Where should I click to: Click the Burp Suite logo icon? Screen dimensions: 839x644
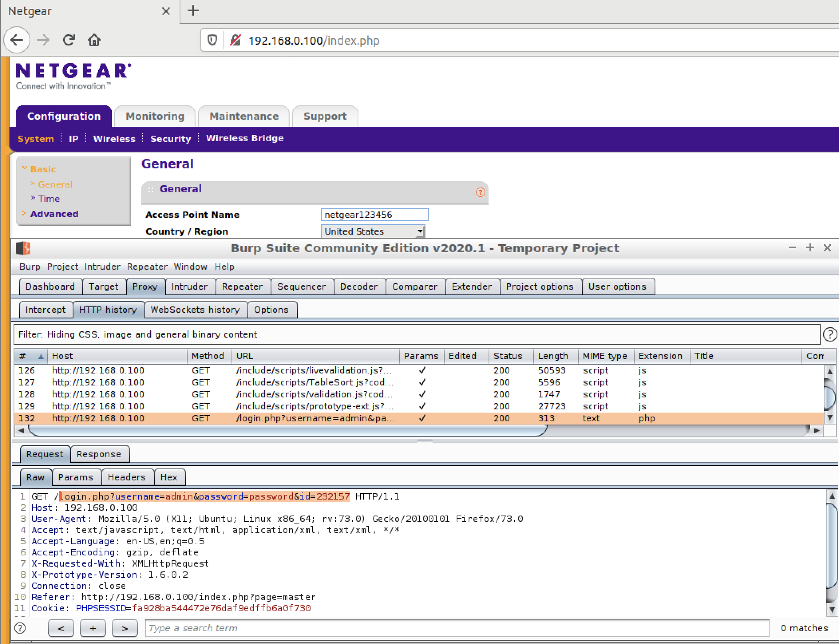pos(23,248)
